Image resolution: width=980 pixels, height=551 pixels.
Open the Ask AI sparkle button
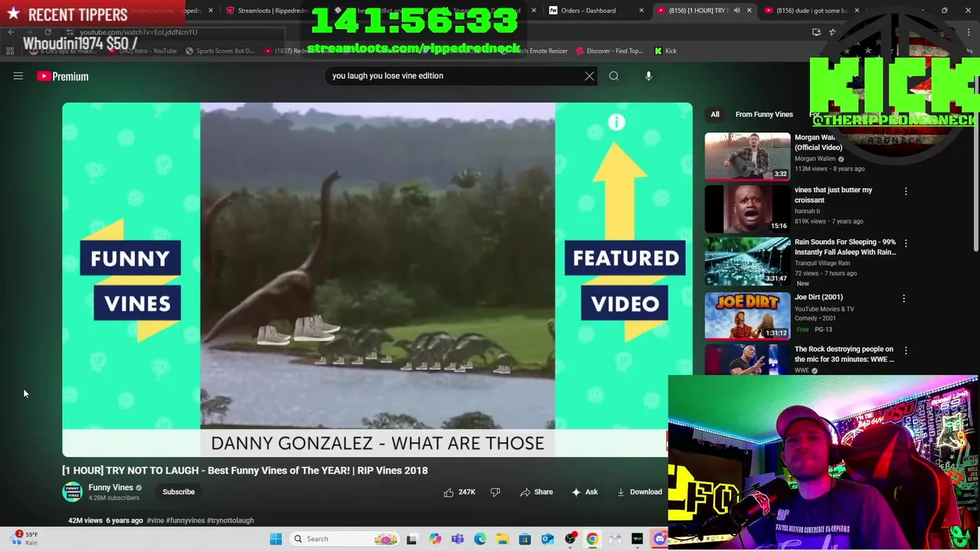[x=584, y=492]
